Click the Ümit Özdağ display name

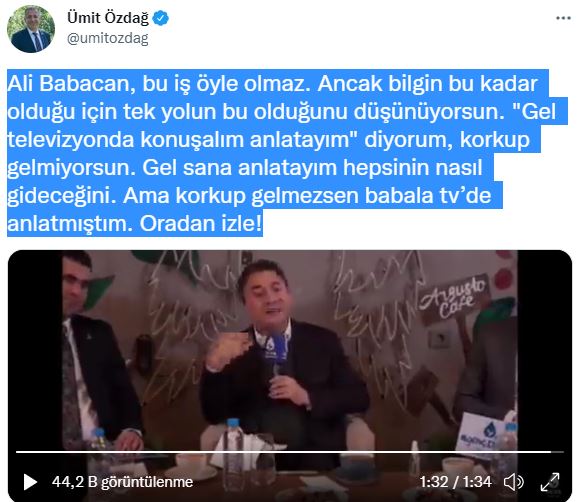[108, 17]
